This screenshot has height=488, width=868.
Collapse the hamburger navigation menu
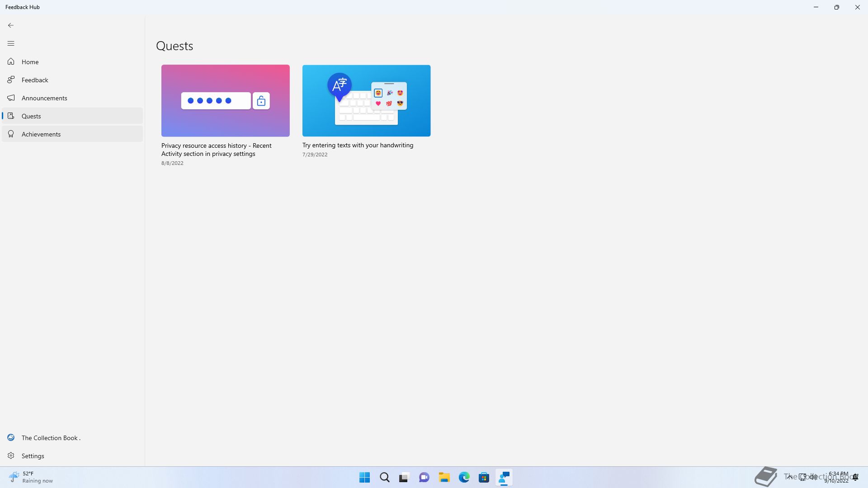tap(11, 43)
